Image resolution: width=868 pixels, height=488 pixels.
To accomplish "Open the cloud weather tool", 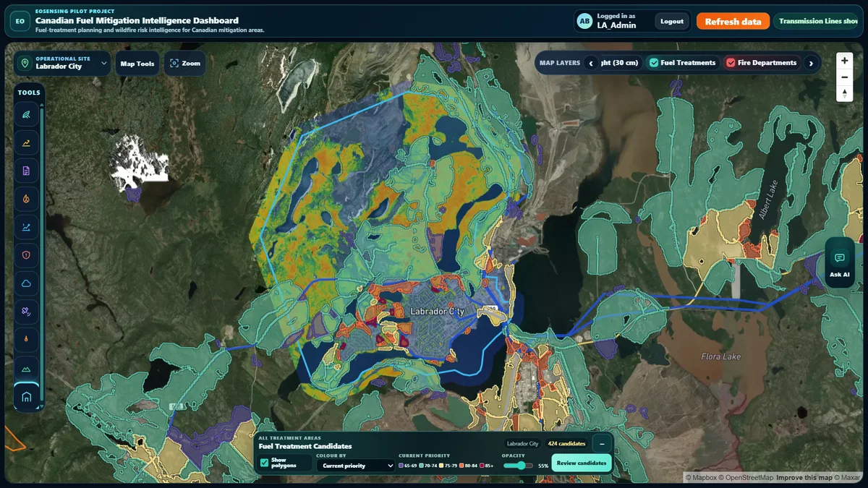I will 27,283.
